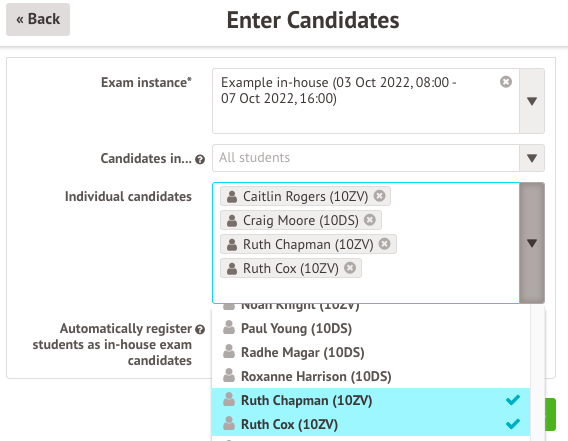Select Radhe Magar (10DS) from list
The width and height of the screenshot is (568, 441).
click(371, 352)
